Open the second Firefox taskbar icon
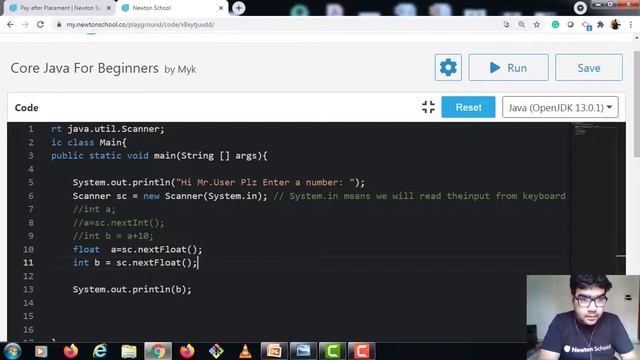This screenshot has height=360, width=640. click(x=187, y=351)
